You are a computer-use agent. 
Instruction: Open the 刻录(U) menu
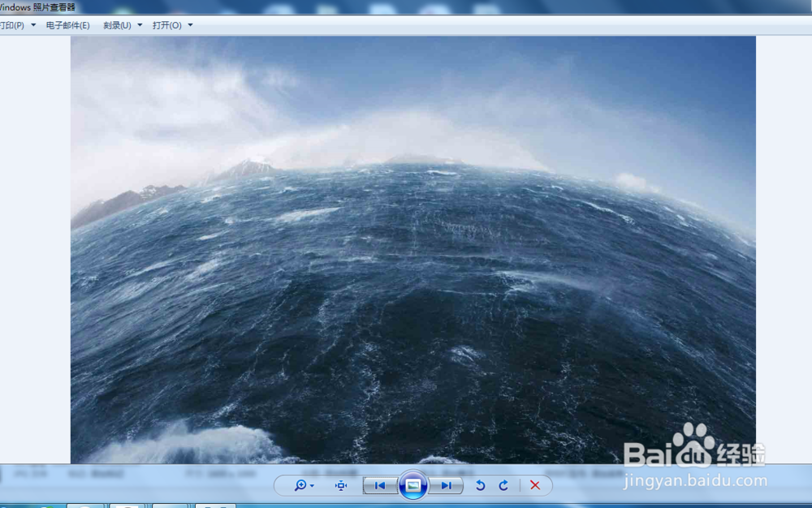click(x=117, y=25)
